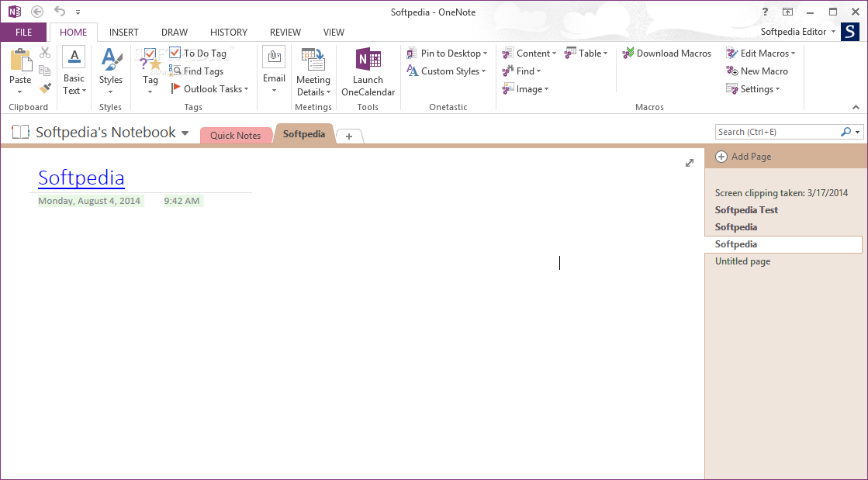Click the Cut scissors icon
This screenshot has width=868, height=480.
(45, 53)
